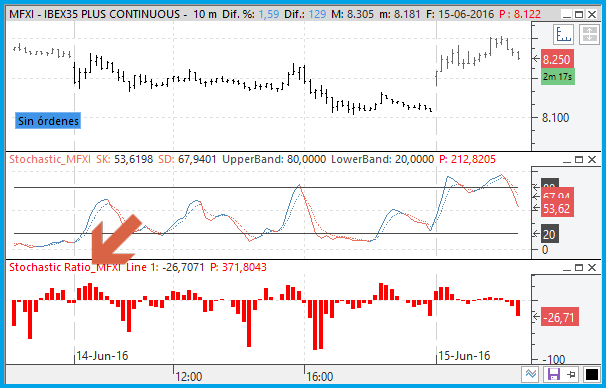Click the -100 ratio axis label
The height and width of the screenshot is (388, 606).
(553, 360)
